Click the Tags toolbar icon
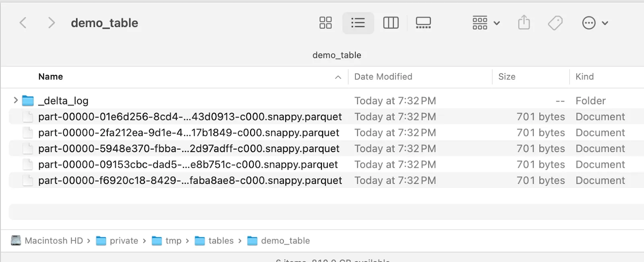644x262 pixels. 555,23
